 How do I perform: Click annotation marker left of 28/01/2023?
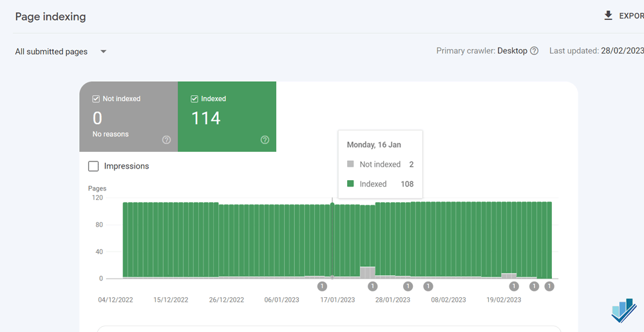372,286
